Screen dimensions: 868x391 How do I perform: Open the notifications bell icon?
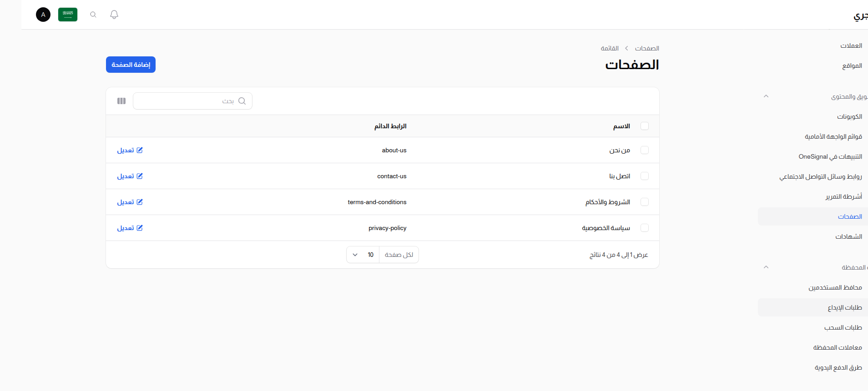[114, 15]
